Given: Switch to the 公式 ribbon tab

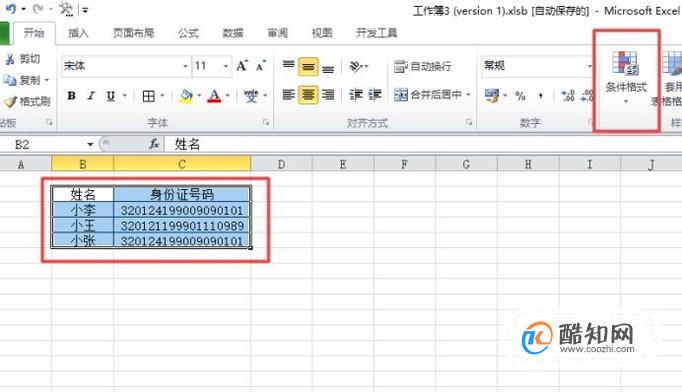Looking at the screenshot, I should click(x=188, y=33).
